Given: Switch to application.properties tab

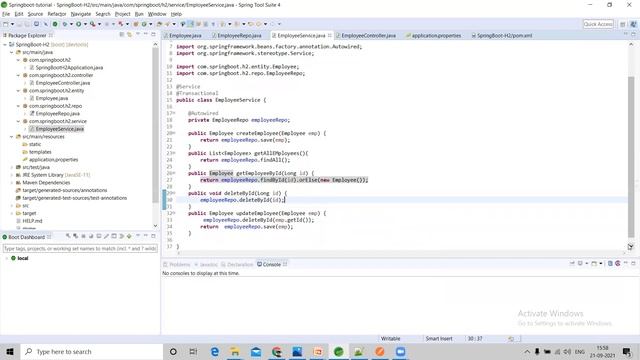Looking at the screenshot, I should click(x=433, y=36).
